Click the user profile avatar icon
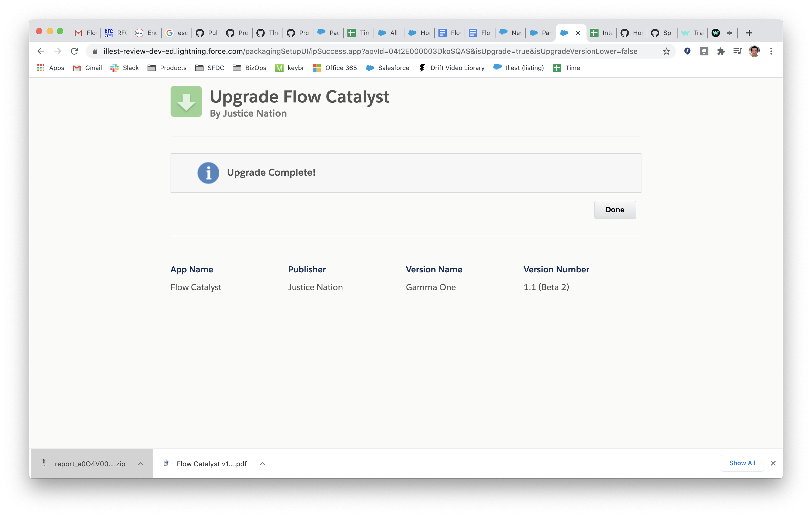The height and width of the screenshot is (517, 812). (754, 51)
